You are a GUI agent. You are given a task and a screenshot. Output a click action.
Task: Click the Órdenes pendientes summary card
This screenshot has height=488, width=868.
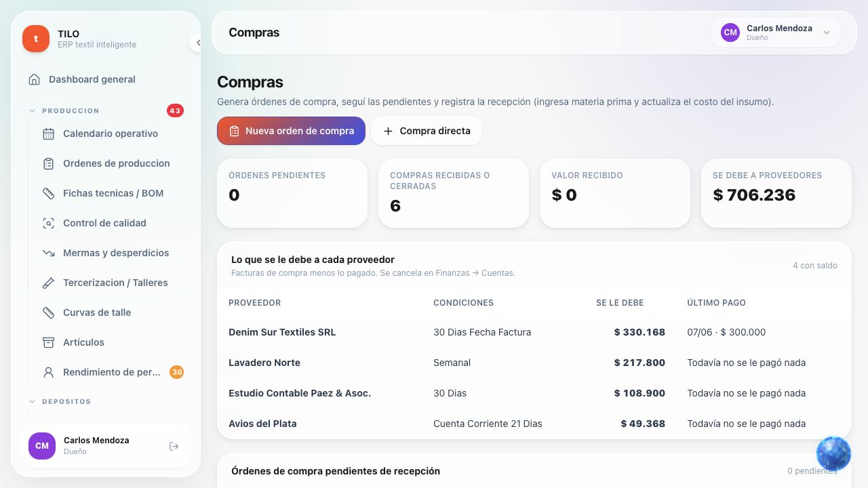click(x=292, y=193)
